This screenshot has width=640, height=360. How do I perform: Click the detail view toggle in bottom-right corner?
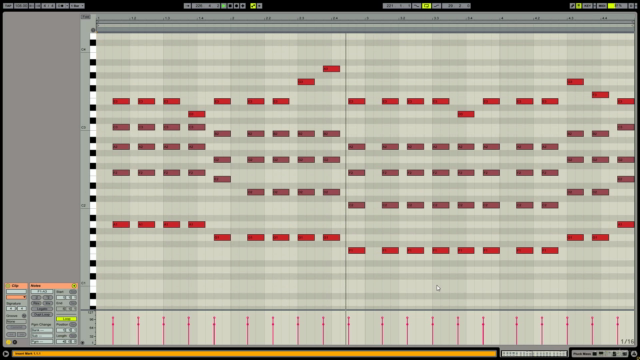[x=634, y=354]
